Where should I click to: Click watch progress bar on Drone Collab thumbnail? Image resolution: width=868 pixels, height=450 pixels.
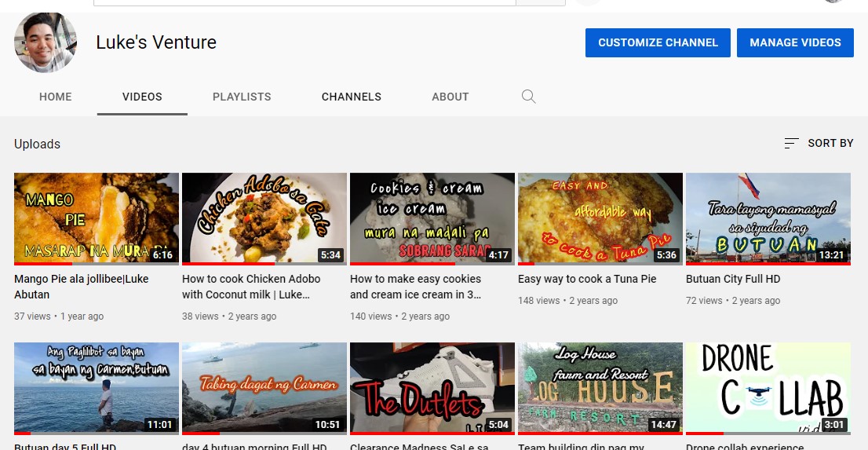[x=768, y=434]
